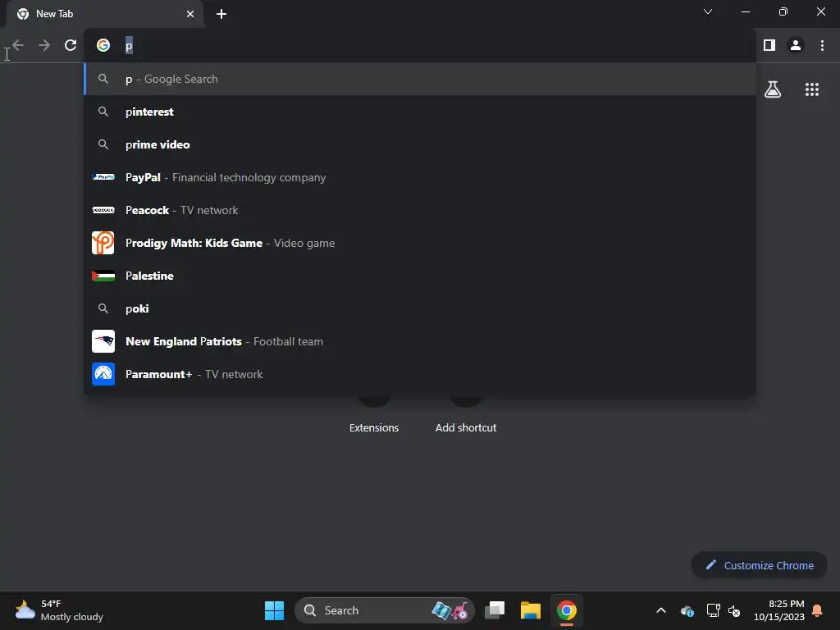The image size is (840, 630).
Task: Open File Explorer from the taskbar
Action: point(531,610)
